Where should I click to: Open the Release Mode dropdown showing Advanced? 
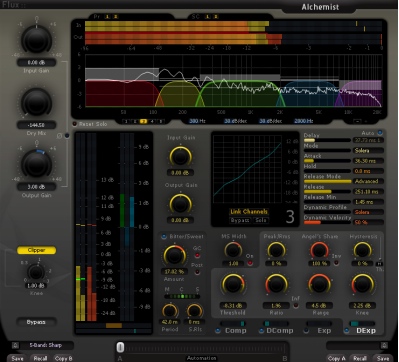[x=368, y=181]
